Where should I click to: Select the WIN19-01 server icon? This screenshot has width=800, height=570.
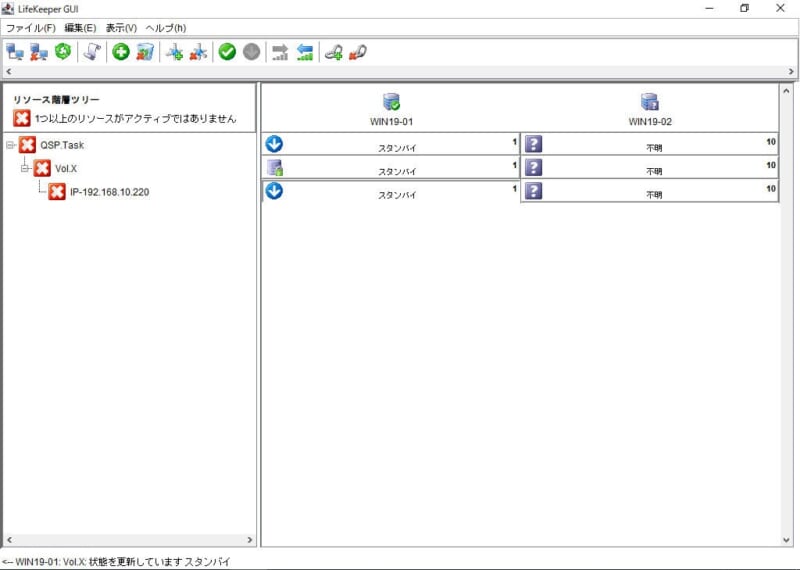point(391,102)
